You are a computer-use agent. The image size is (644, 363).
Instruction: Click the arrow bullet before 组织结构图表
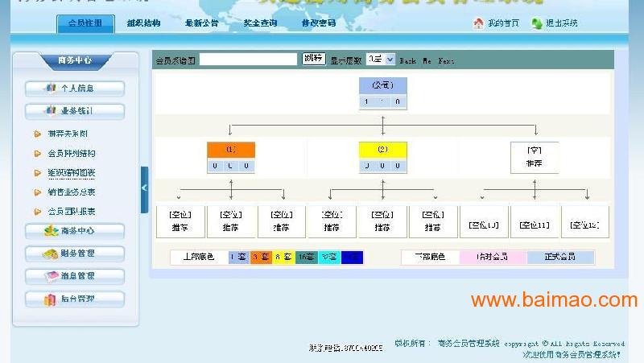click(38, 173)
